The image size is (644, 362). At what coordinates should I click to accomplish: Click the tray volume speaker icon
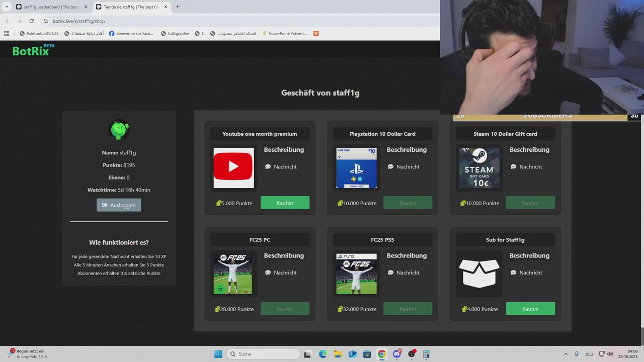pos(610,354)
